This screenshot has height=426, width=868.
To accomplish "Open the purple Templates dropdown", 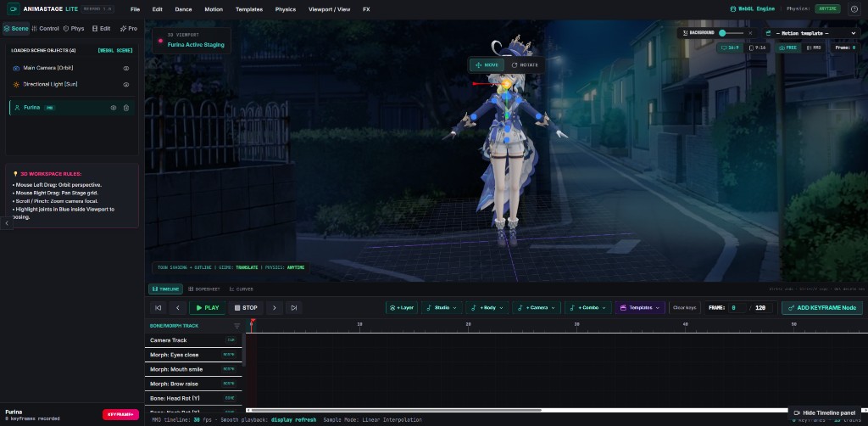I will pyautogui.click(x=640, y=308).
